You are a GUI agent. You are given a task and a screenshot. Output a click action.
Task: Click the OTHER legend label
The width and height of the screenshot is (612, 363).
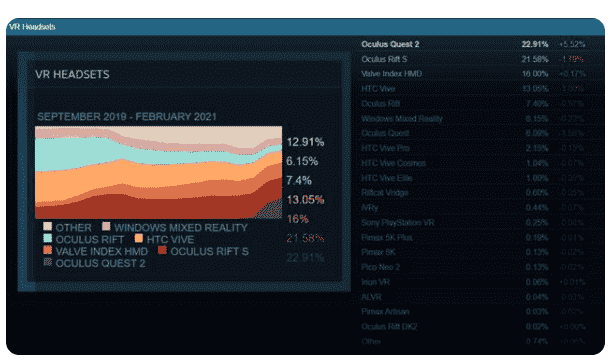click(x=73, y=228)
